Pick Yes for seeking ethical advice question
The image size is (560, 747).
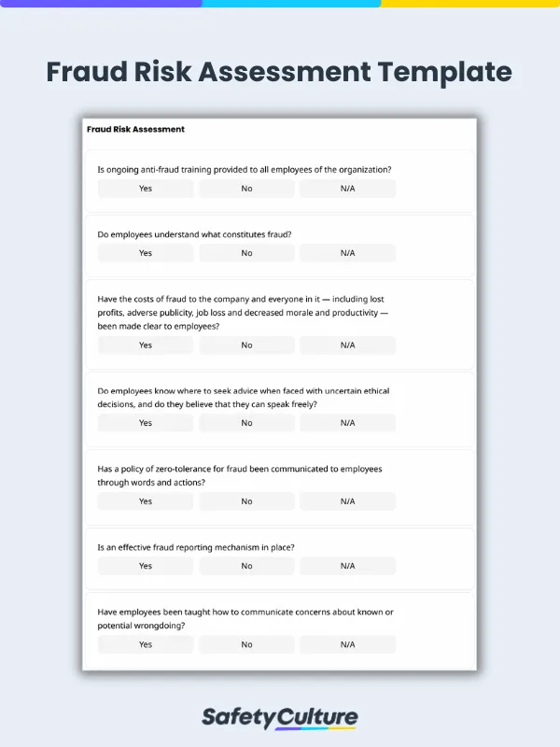tap(146, 423)
